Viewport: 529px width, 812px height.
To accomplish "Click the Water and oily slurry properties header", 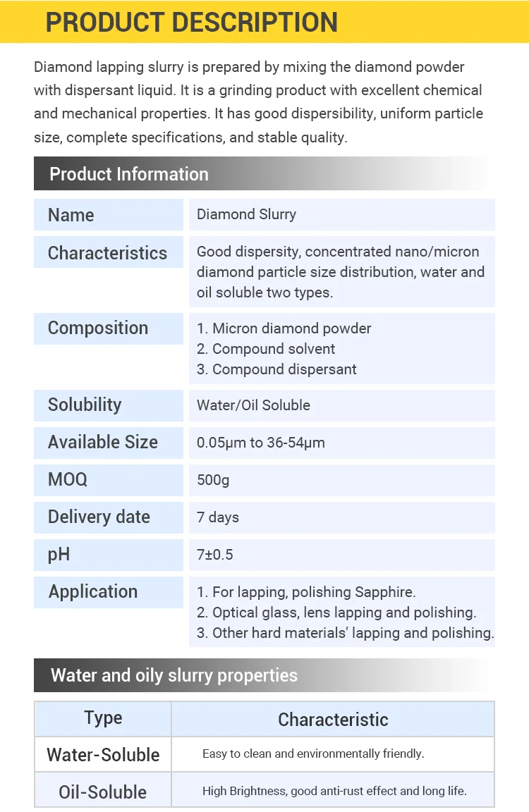I will (174, 675).
